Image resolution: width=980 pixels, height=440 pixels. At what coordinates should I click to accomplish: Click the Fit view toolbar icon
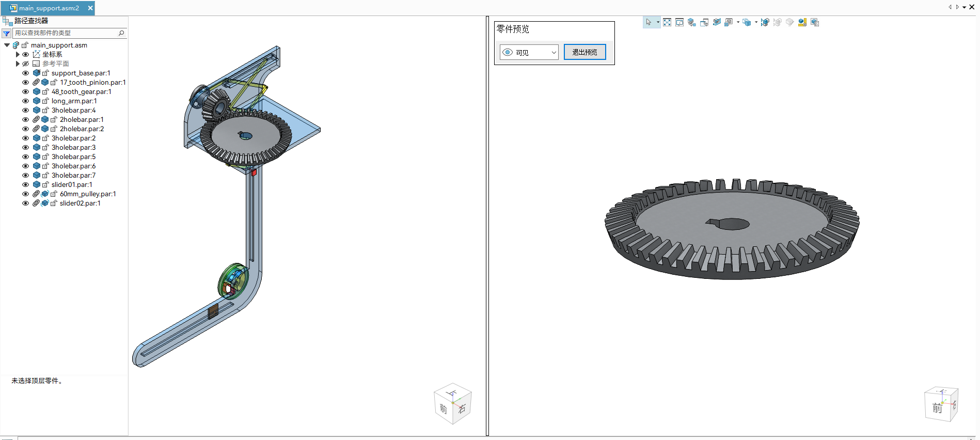(x=667, y=22)
